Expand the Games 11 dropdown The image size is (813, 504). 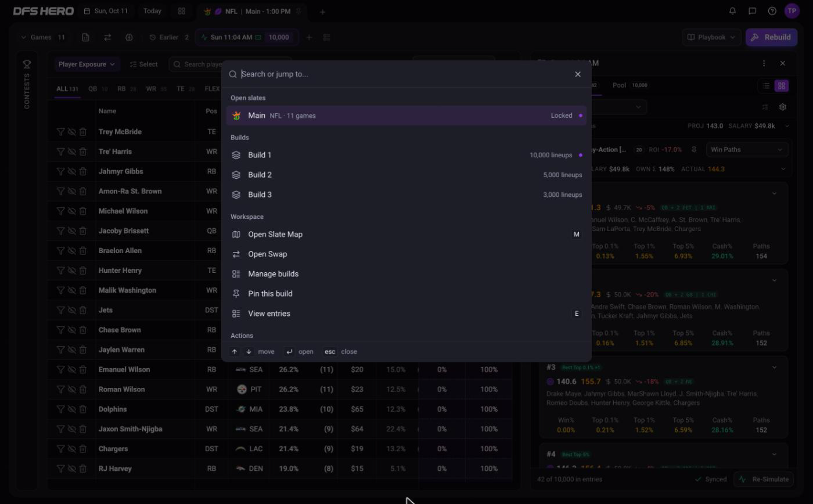click(43, 37)
